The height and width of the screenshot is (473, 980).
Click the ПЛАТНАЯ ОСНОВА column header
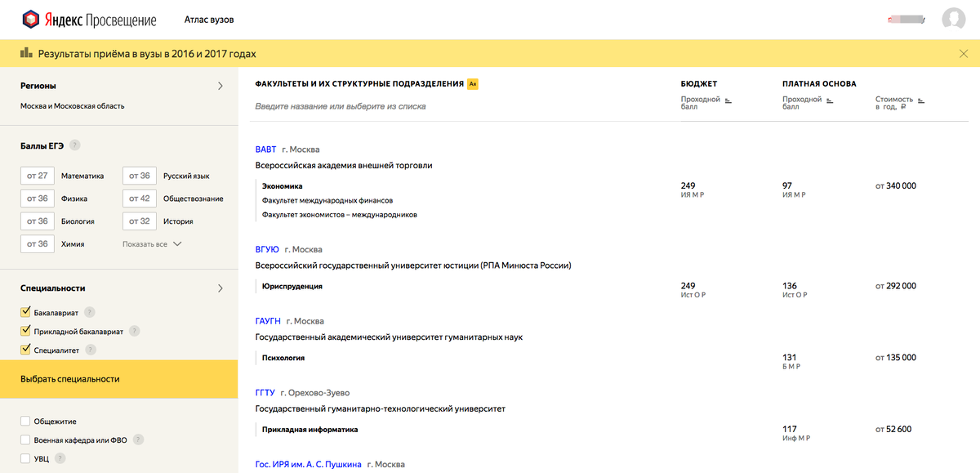(819, 83)
